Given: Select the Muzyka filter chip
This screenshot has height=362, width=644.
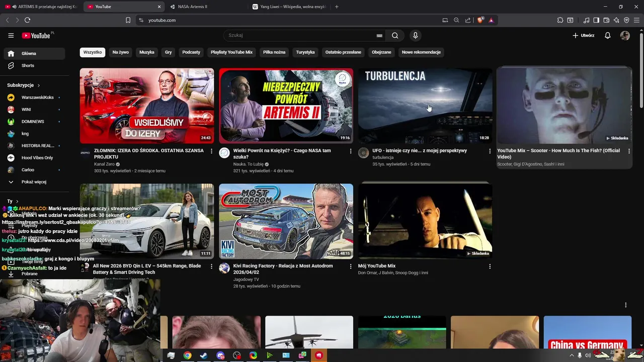Looking at the screenshot, I should click(147, 52).
